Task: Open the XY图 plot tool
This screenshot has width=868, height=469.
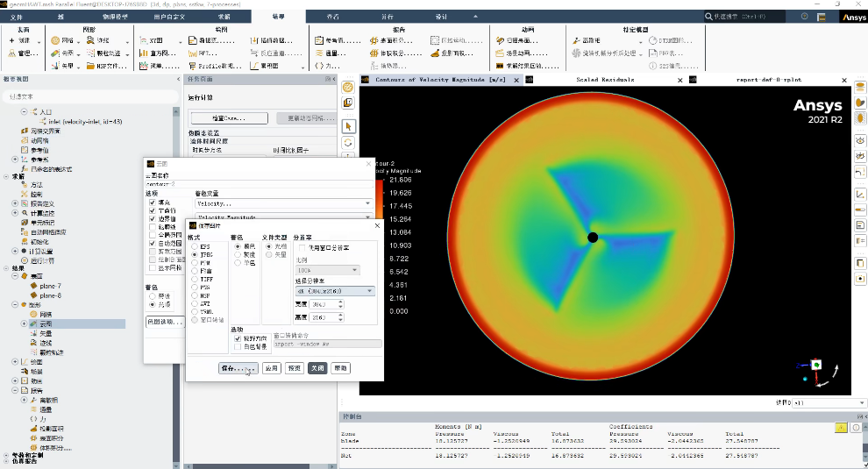Action: tap(152, 40)
